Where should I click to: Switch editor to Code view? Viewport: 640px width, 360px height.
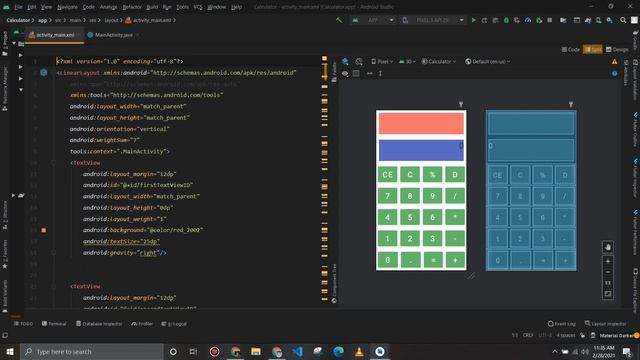coord(571,49)
